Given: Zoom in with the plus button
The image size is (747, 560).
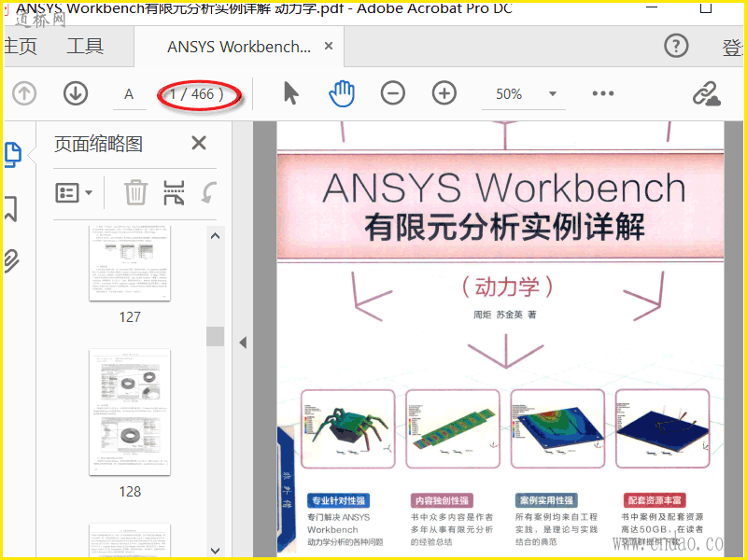Looking at the screenshot, I should pyautogui.click(x=444, y=93).
